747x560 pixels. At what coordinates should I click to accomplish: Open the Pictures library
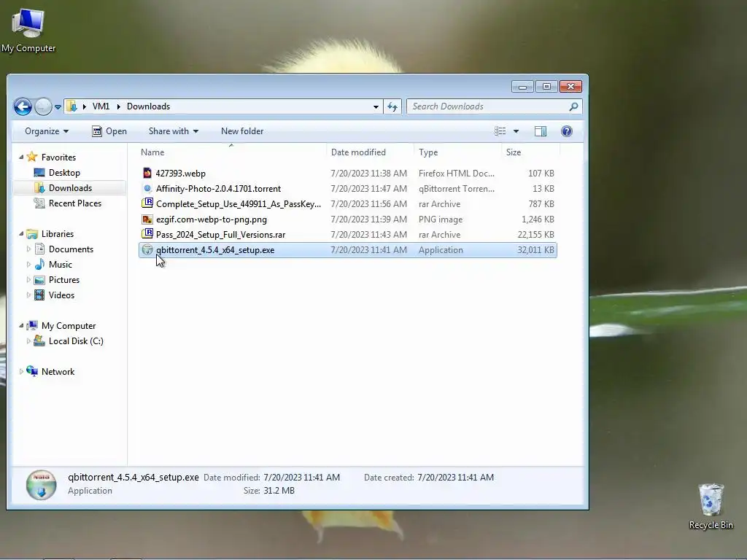64,280
